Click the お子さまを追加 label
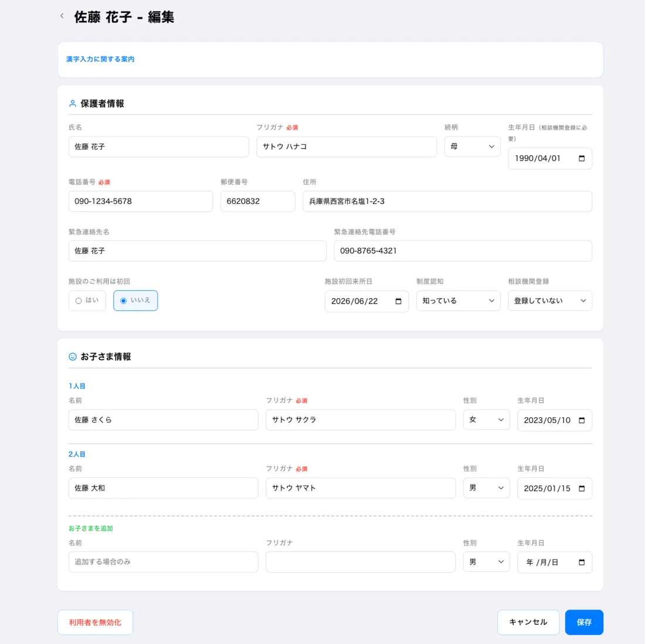Image resolution: width=645 pixels, height=644 pixels. pyautogui.click(x=90, y=529)
